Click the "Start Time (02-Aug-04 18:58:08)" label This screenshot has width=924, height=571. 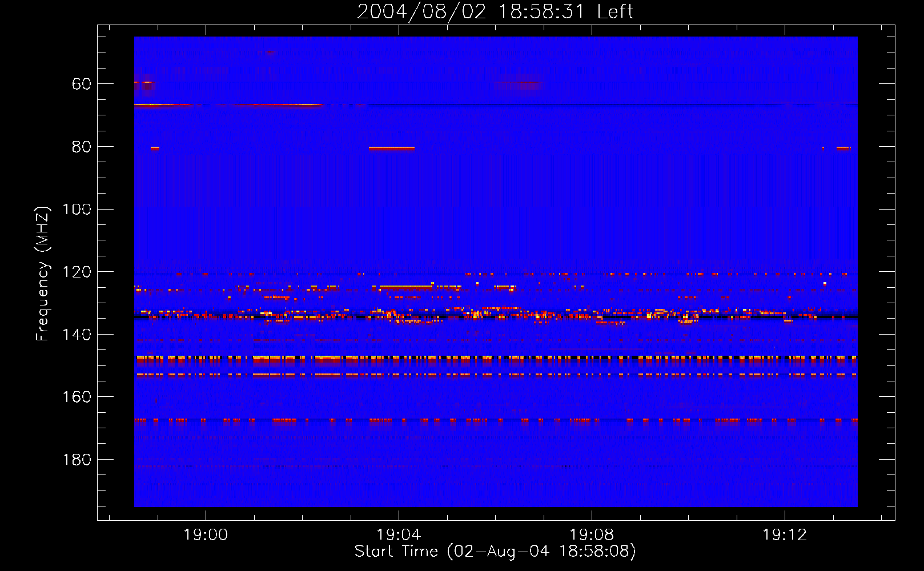495,552
